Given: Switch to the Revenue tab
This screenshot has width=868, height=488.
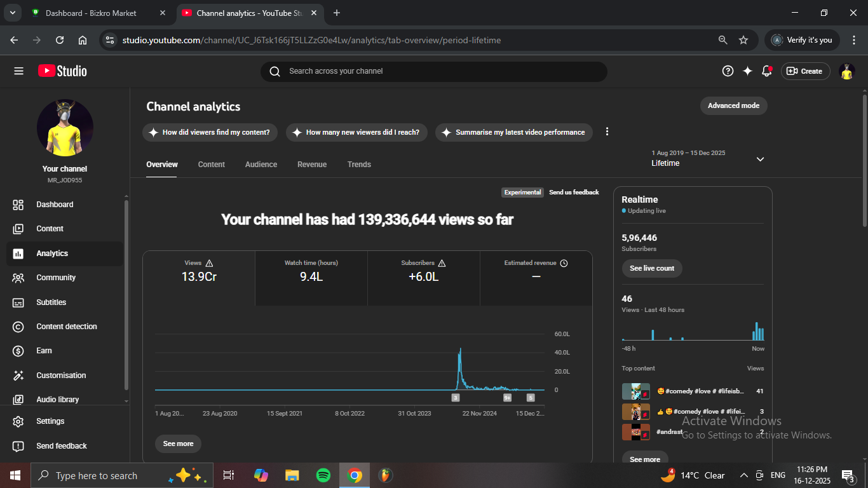Looking at the screenshot, I should (311, 165).
